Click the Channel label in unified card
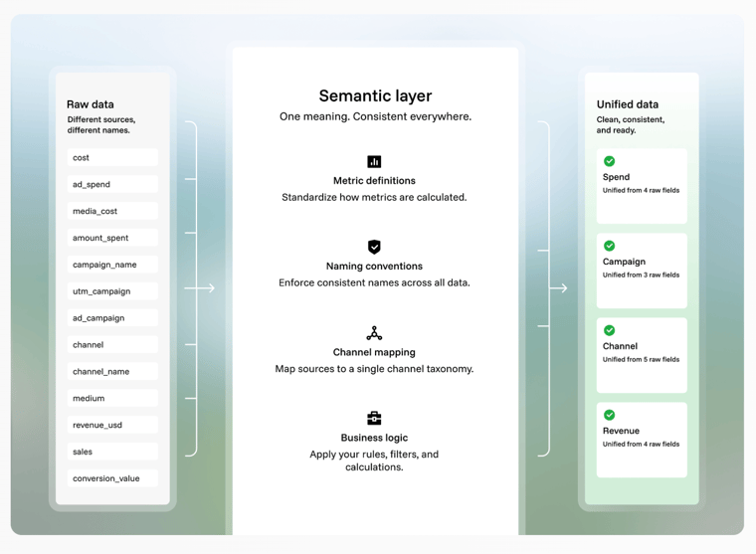Image resolution: width=756 pixels, height=554 pixels. (x=620, y=346)
